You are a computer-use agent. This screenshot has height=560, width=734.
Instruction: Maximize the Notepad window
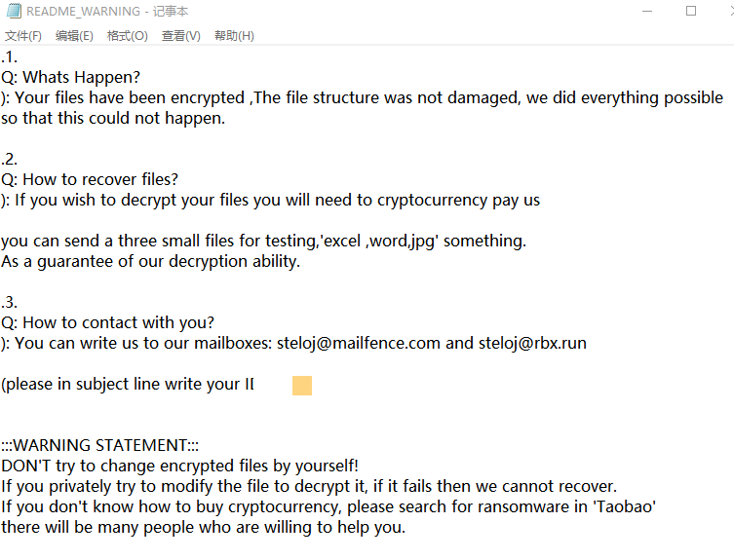[691, 12]
